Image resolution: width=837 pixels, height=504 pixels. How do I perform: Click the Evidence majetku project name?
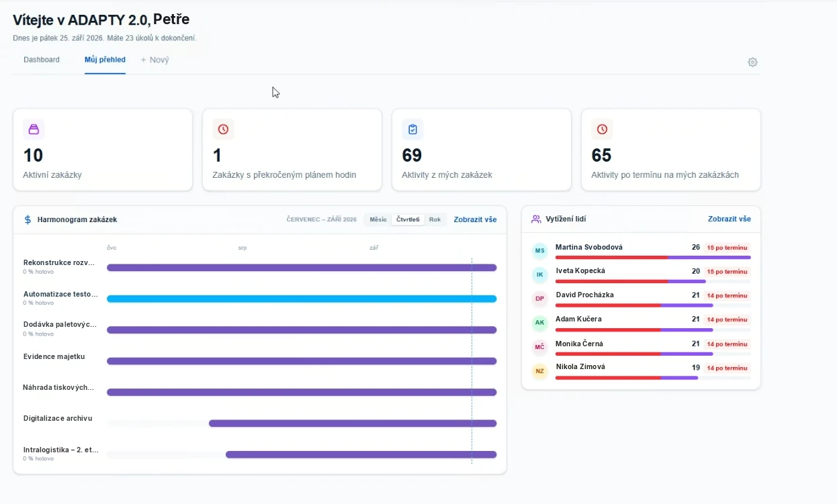(54, 356)
